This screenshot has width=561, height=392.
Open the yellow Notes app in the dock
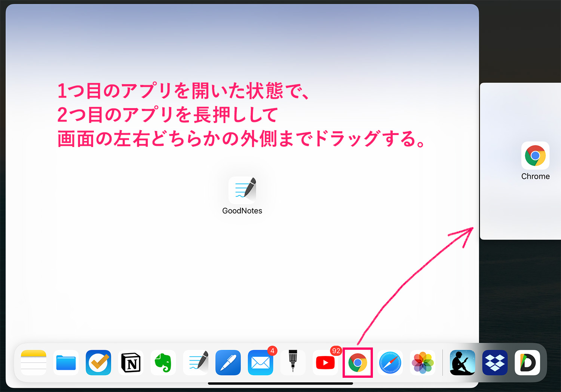[x=34, y=362]
